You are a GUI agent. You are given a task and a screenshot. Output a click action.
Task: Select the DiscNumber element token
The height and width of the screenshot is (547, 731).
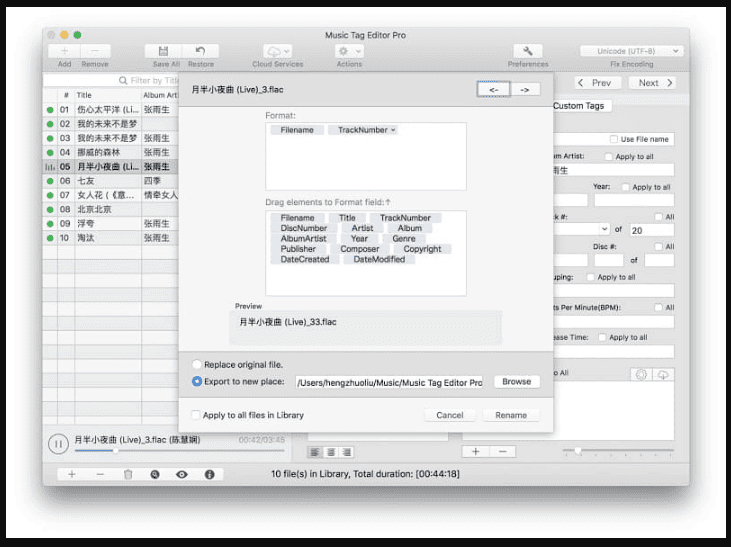click(303, 228)
